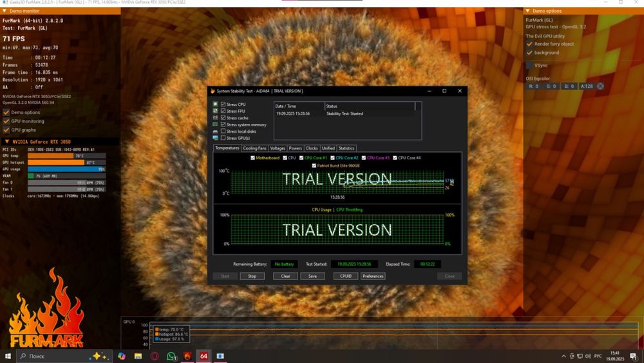This screenshot has height=363, width=644.
Task: Open the volume control in system tray
Action: [587, 356]
